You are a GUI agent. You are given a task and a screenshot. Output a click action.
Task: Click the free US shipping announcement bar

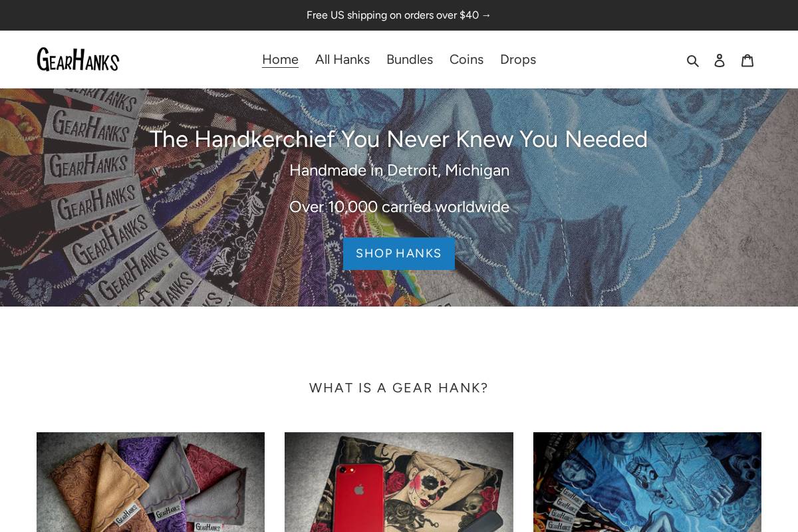coord(399,15)
